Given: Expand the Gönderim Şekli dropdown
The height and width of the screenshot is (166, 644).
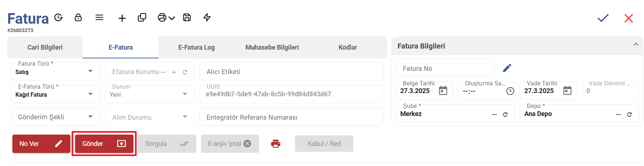Looking at the screenshot, I should pyautogui.click(x=90, y=117).
